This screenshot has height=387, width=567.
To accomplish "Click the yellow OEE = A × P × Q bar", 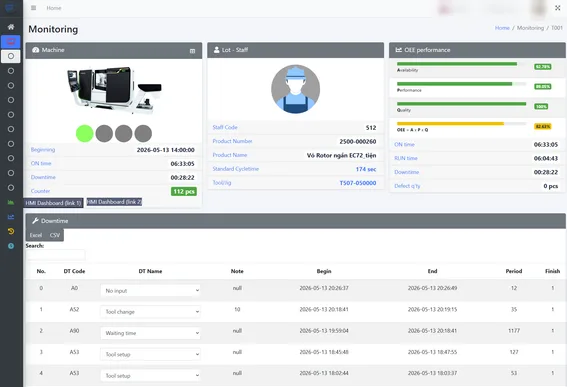I will (x=461, y=124).
